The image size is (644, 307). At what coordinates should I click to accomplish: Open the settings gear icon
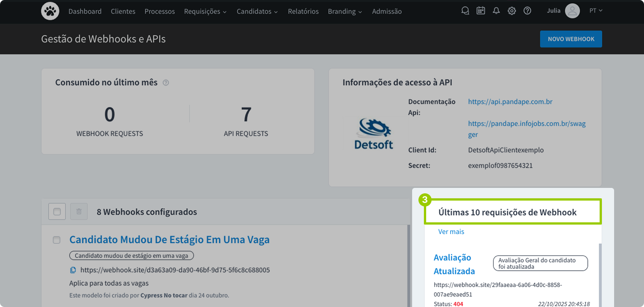(512, 11)
